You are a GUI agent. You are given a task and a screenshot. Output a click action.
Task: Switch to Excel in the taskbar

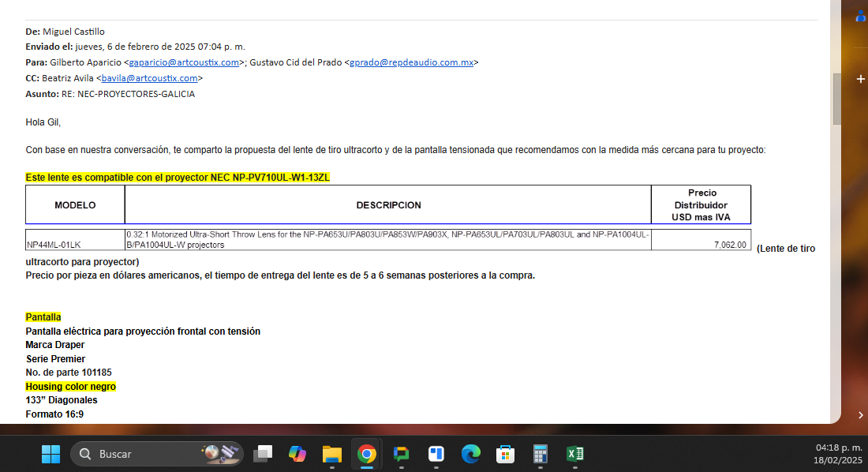[575, 455]
